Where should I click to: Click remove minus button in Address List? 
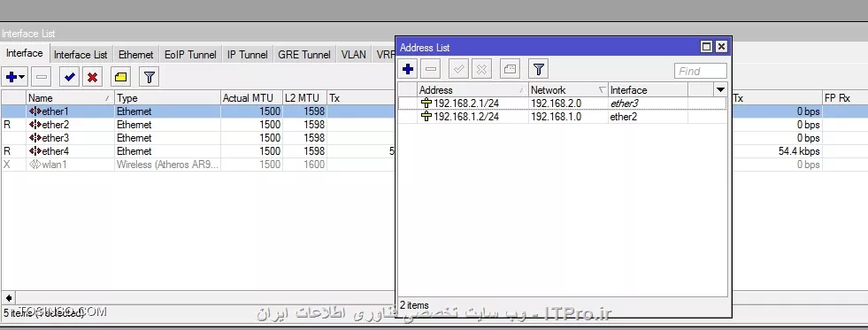tap(431, 69)
